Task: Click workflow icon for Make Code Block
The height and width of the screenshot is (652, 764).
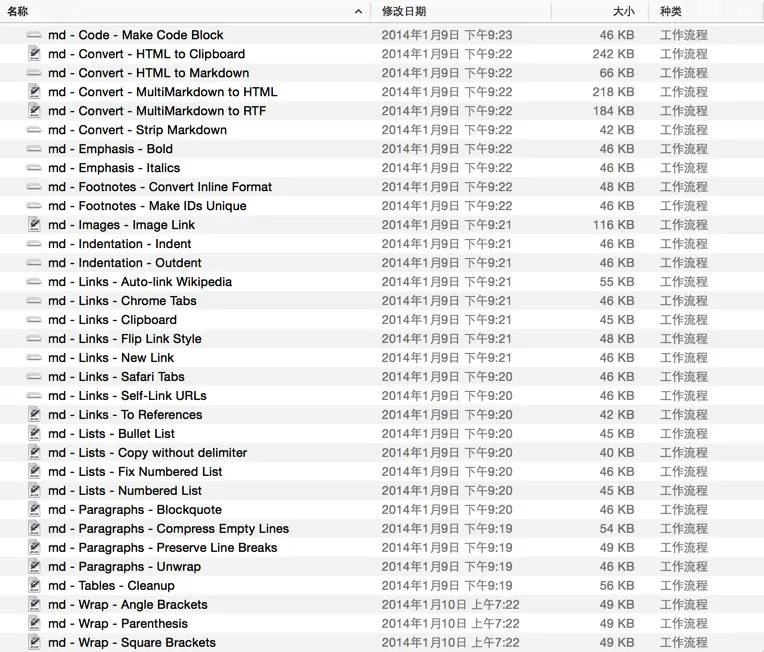Action: (x=34, y=35)
